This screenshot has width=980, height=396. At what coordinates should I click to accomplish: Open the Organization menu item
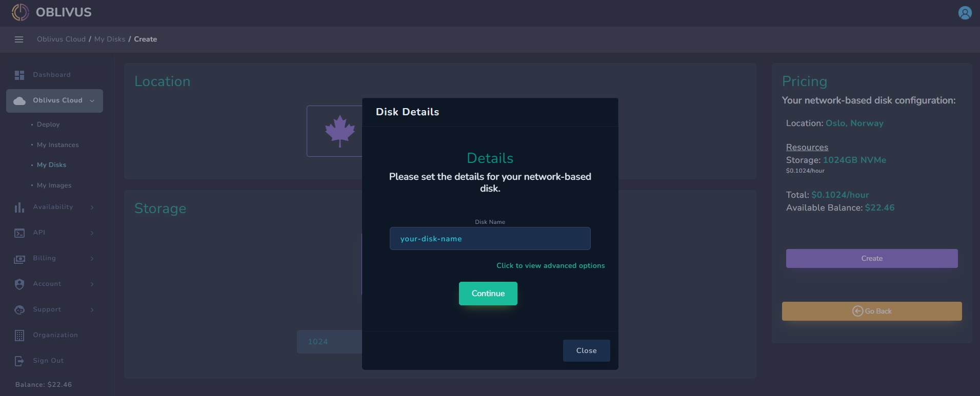point(55,335)
